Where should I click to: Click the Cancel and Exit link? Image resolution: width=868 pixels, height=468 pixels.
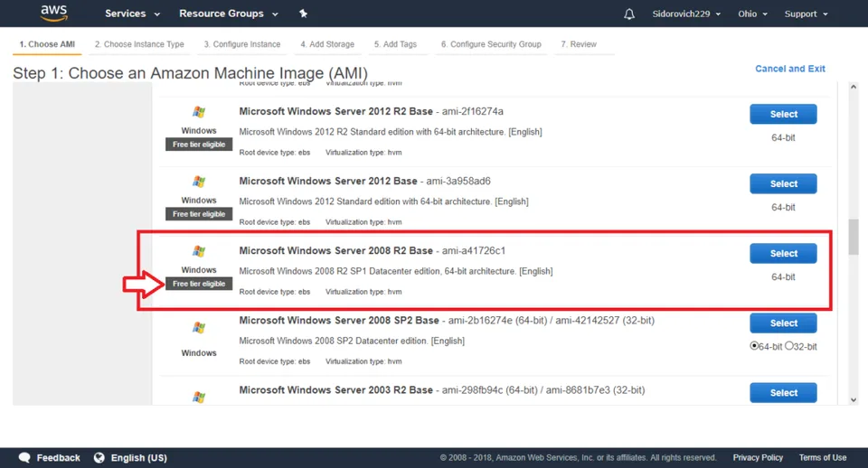[x=790, y=69]
